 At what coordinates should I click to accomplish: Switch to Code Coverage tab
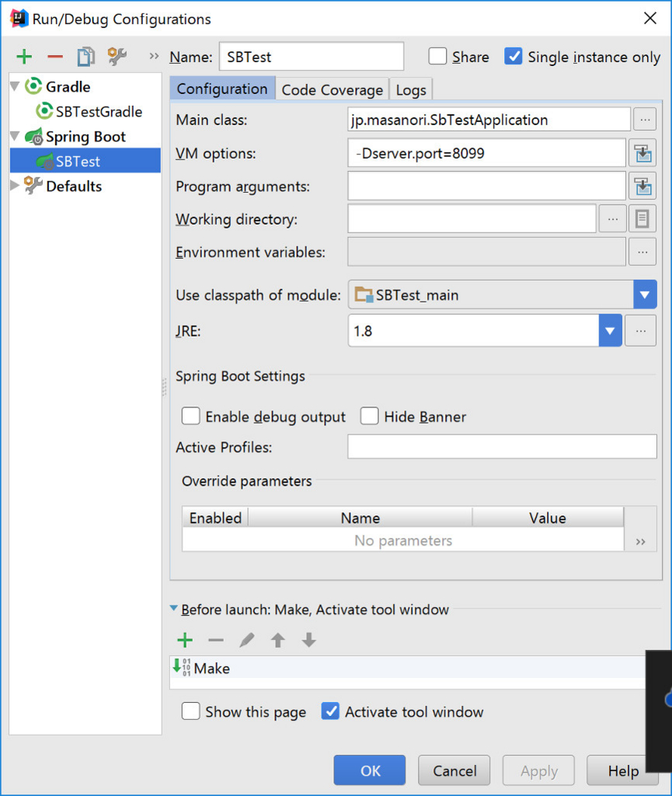333,90
